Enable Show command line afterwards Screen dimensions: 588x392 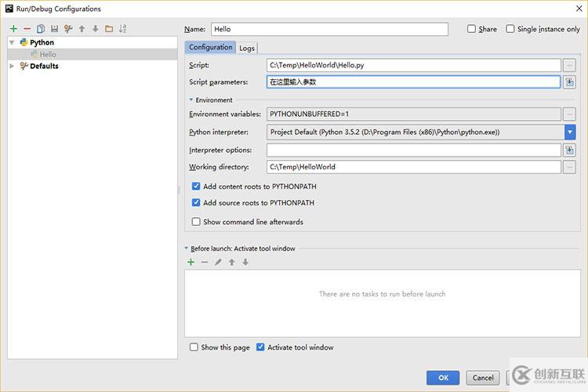coord(196,222)
